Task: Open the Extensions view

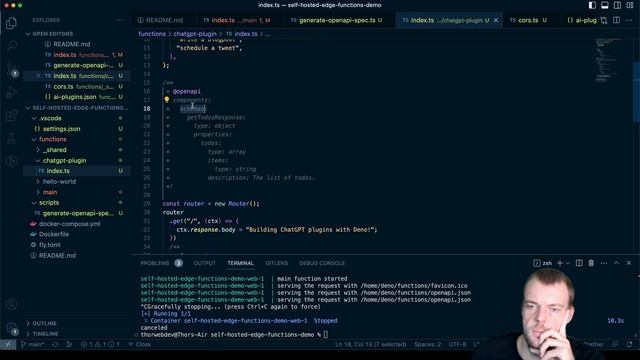Action: pos(11,116)
